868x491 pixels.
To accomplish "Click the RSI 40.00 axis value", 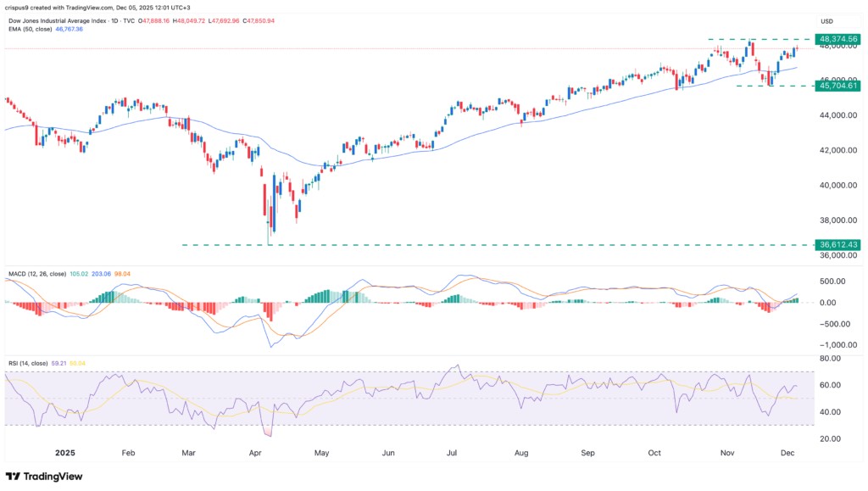I will [830, 412].
